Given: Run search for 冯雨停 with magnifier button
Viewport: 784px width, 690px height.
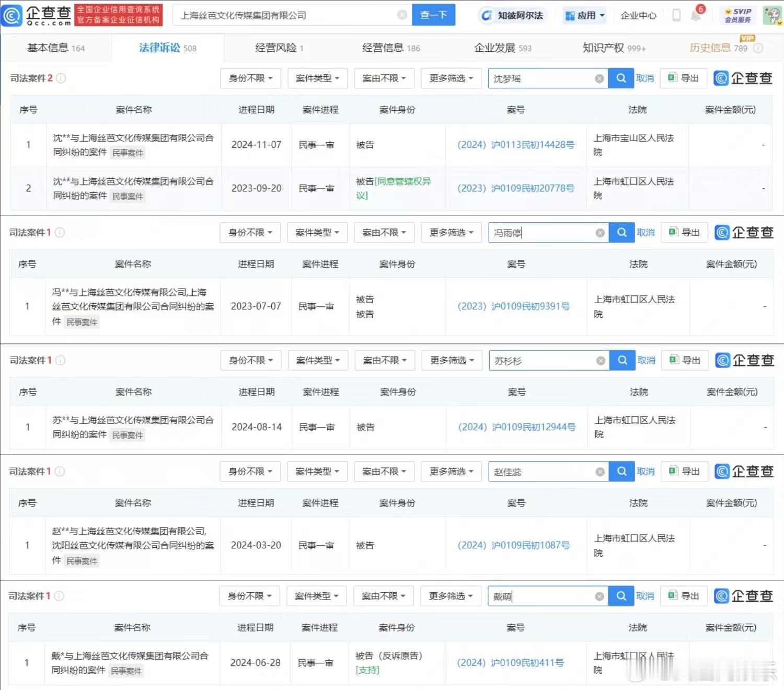Looking at the screenshot, I should pos(621,233).
